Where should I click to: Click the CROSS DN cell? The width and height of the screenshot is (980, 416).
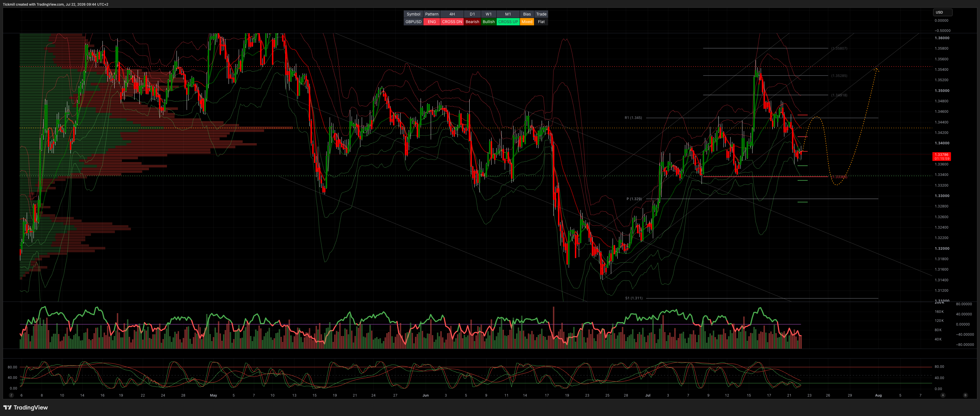tap(452, 22)
